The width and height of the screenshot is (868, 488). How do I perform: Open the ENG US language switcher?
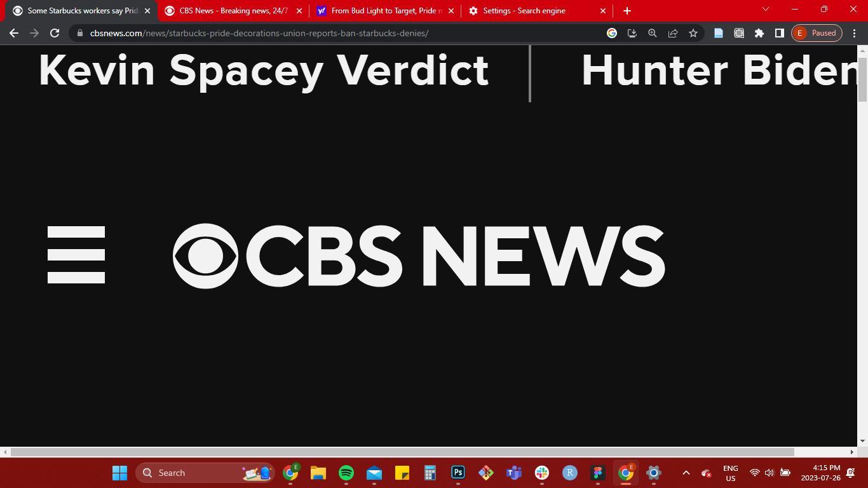pyautogui.click(x=731, y=473)
